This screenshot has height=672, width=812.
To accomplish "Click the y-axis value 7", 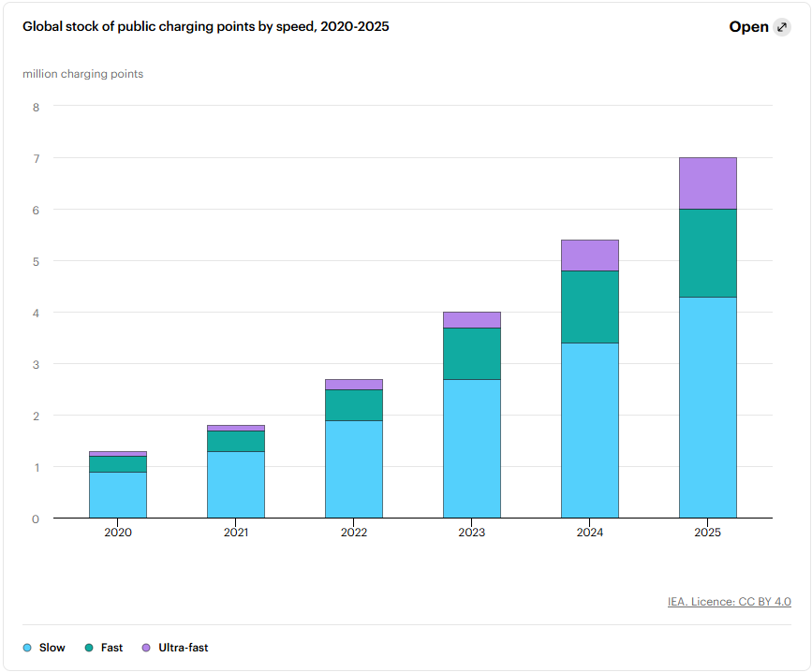I will [x=36, y=159].
